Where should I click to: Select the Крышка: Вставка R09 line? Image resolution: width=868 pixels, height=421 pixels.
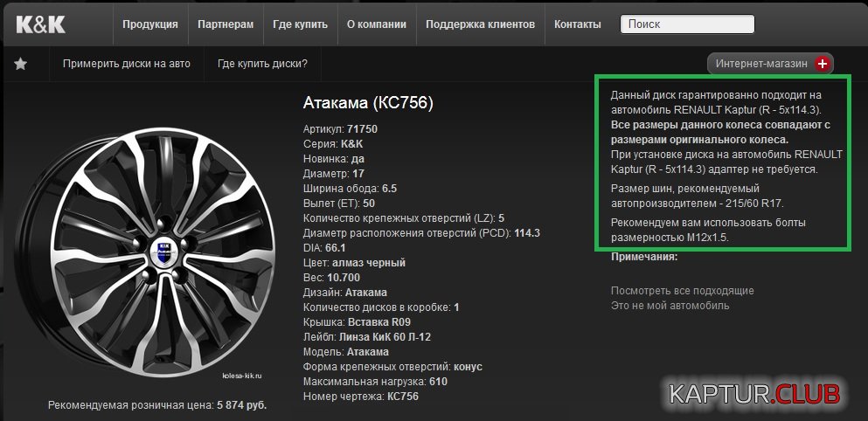(357, 322)
